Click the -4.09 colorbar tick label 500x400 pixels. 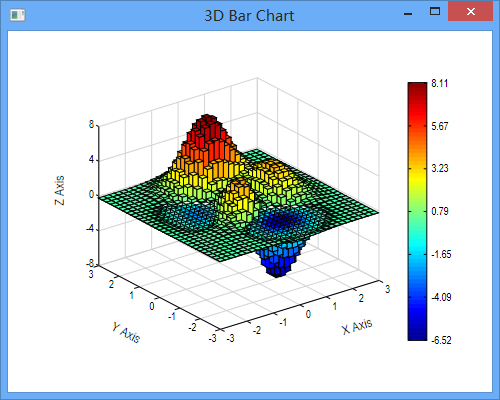[x=441, y=297]
